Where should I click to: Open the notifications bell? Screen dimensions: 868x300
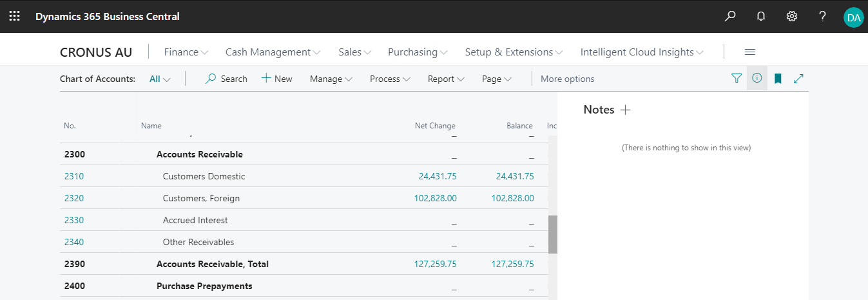(761, 17)
